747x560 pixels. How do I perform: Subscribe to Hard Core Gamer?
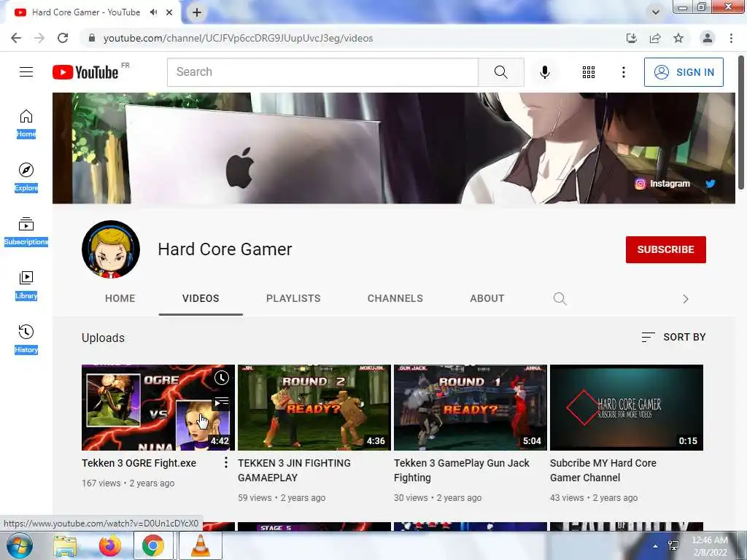(665, 249)
